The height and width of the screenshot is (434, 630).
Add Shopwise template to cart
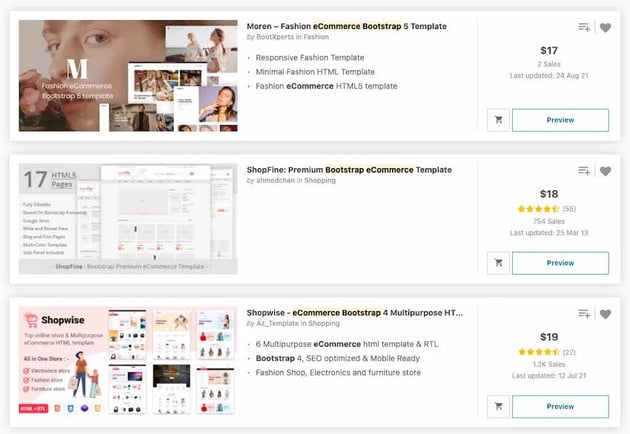(499, 406)
